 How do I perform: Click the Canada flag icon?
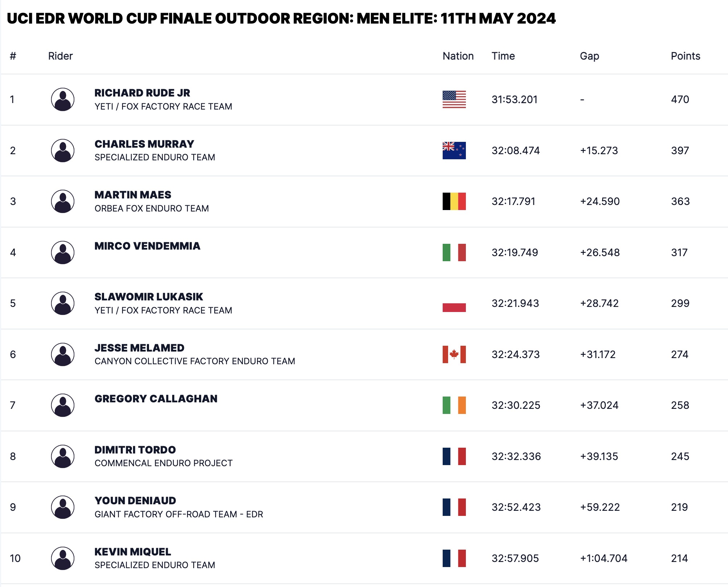pyautogui.click(x=454, y=354)
